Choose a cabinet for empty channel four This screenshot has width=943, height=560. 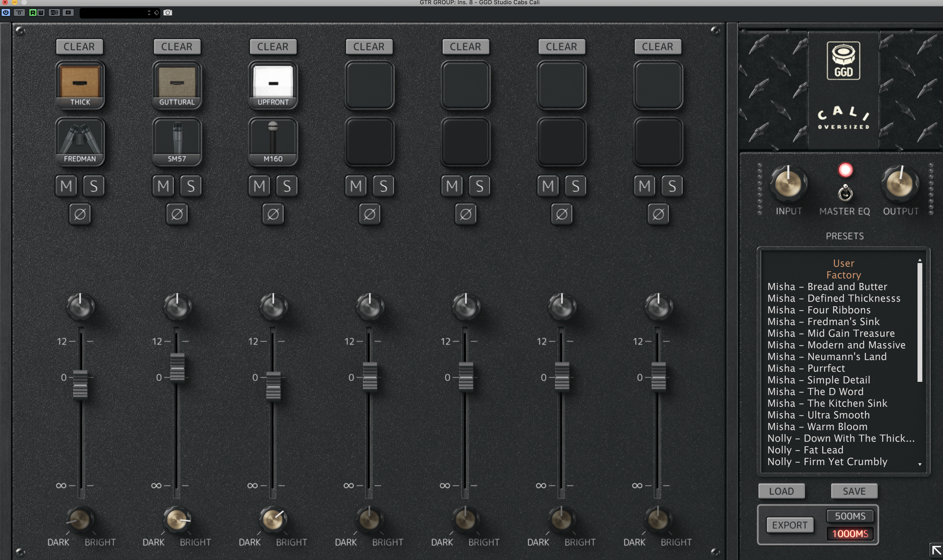tap(369, 85)
